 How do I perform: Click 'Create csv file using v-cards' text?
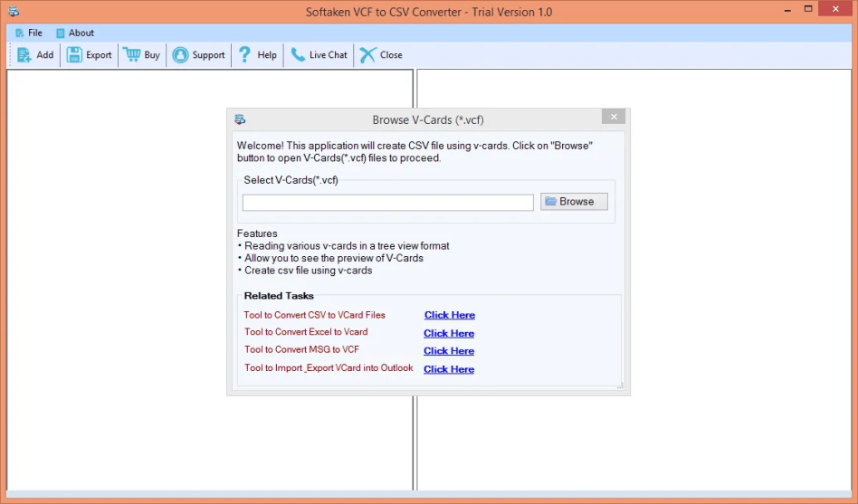click(x=308, y=271)
